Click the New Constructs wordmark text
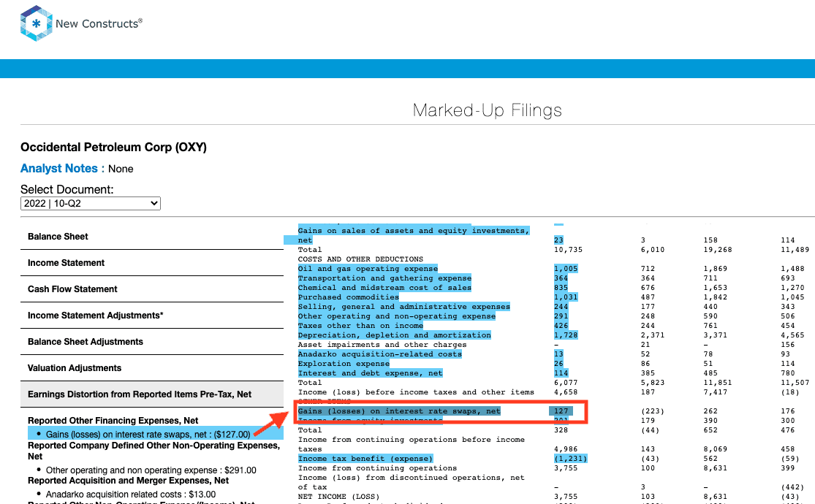815x504 pixels. 99,23
